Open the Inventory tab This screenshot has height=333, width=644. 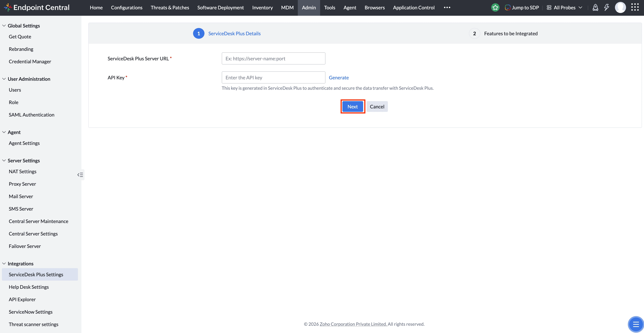[x=263, y=7]
